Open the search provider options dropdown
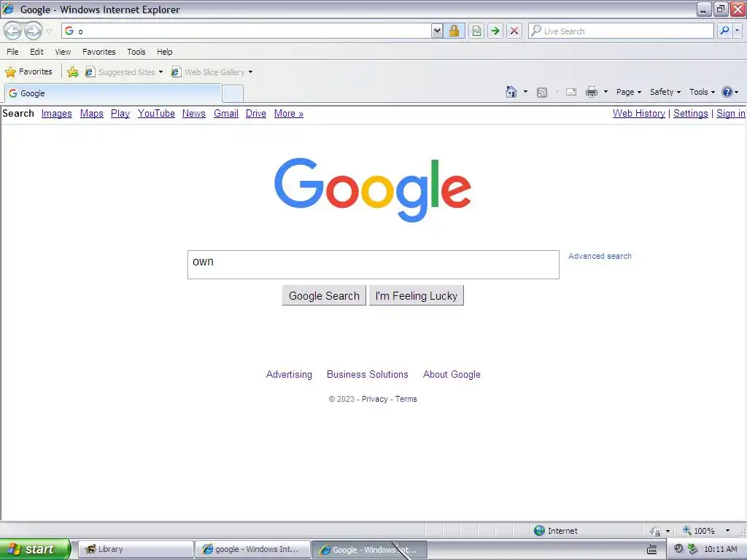This screenshot has width=747, height=560. (x=737, y=31)
